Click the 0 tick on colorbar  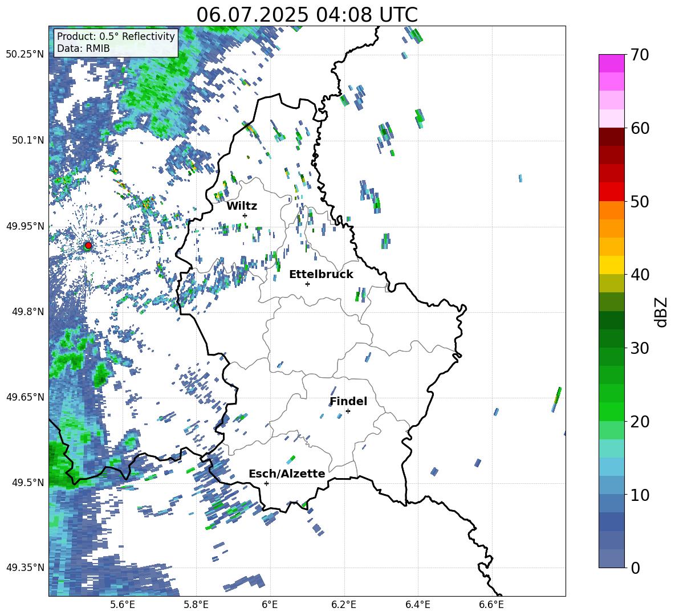click(x=636, y=568)
